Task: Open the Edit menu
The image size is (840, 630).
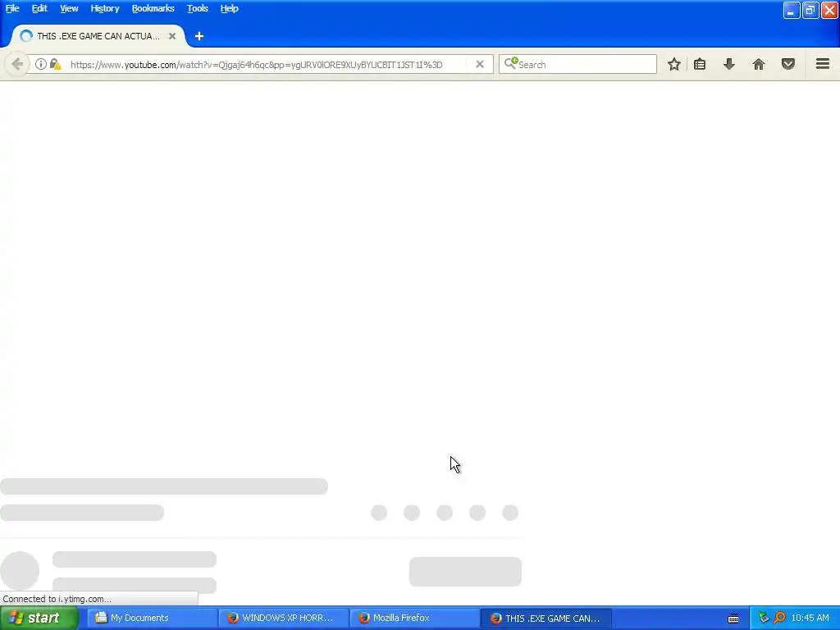Action: point(39,8)
